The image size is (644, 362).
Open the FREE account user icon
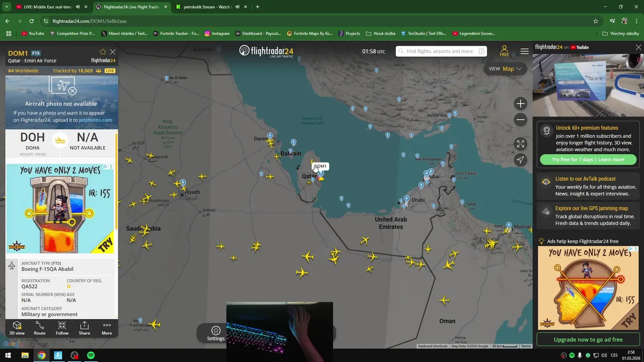click(x=504, y=51)
